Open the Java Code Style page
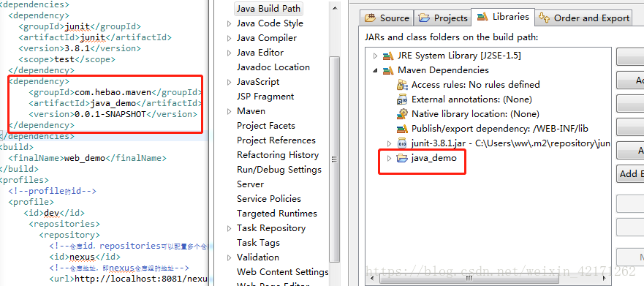The width and height of the screenshot is (644, 286). point(270,23)
